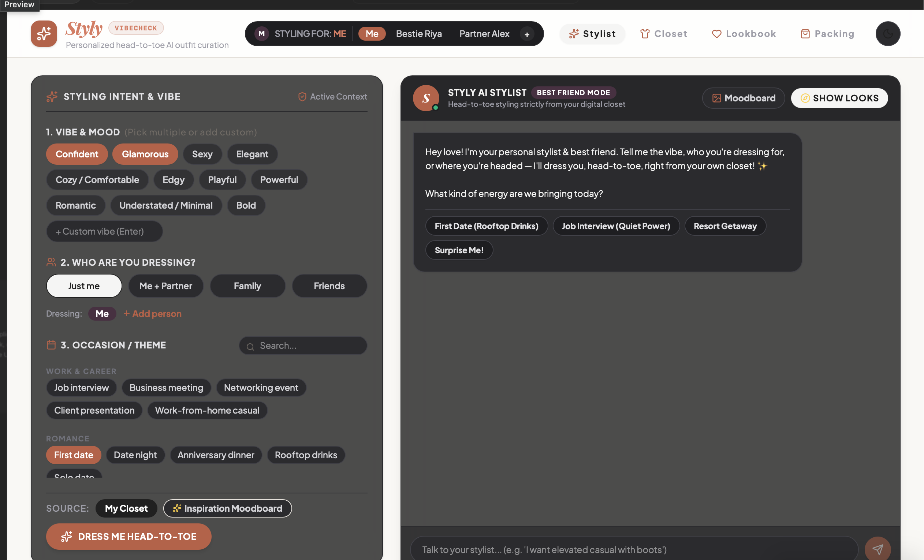
Task: Choose the Me + Partner option
Action: pyautogui.click(x=166, y=285)
